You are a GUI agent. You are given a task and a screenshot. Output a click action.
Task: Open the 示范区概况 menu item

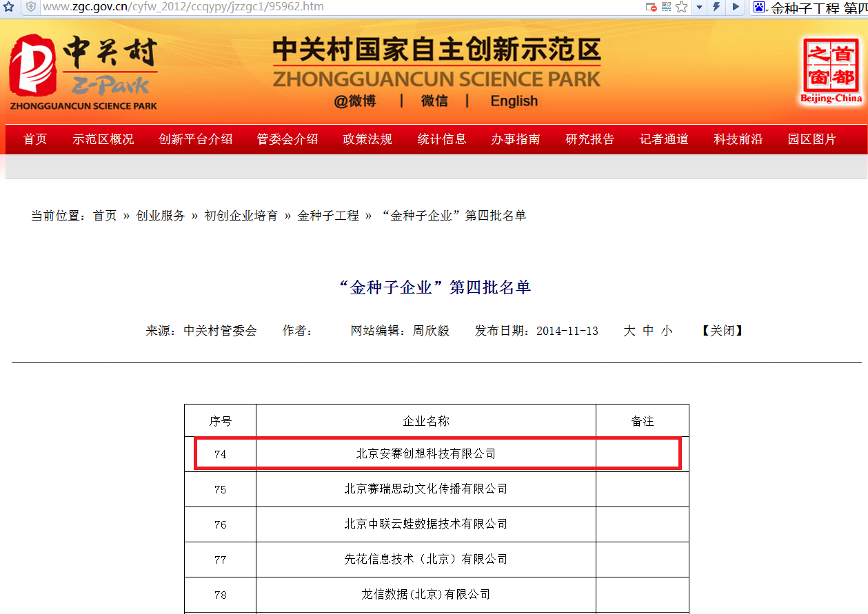(x=103, y=139)
